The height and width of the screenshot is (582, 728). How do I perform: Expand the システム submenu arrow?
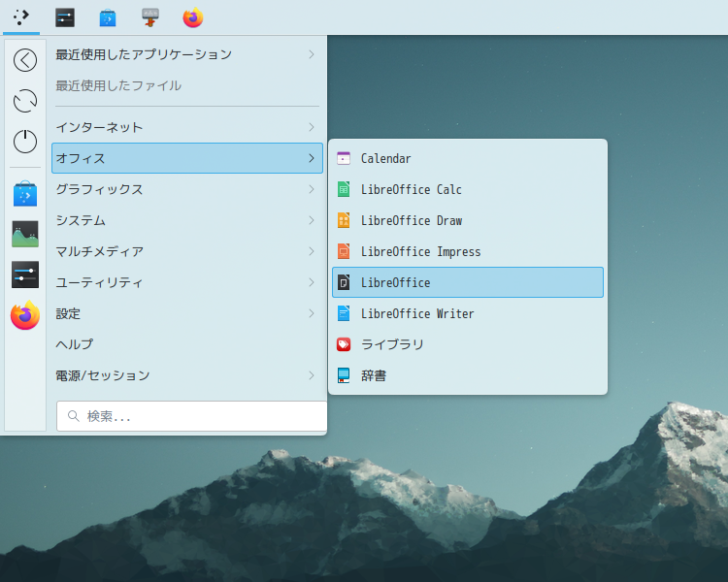point(312,220)
